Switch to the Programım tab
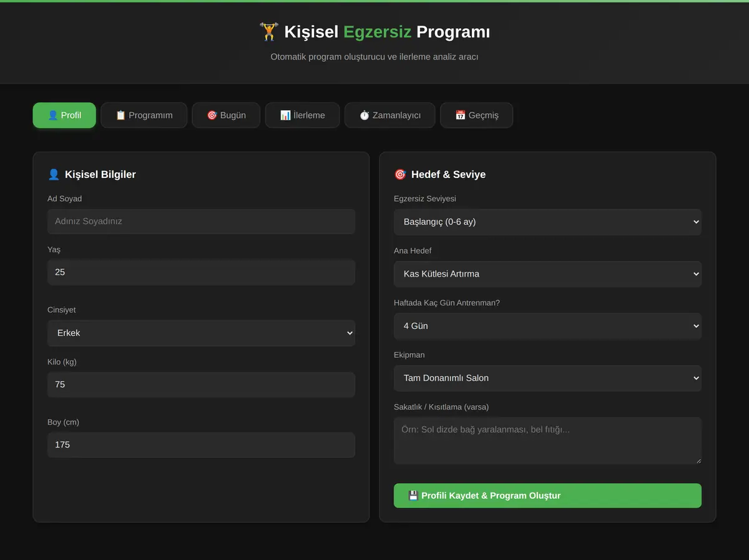This screenshot has width=749, height=560. pyautogui.click(x=144, y=115)
